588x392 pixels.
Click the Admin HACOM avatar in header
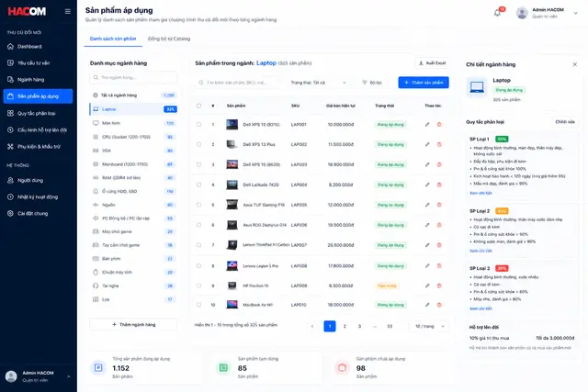point(522,13)
